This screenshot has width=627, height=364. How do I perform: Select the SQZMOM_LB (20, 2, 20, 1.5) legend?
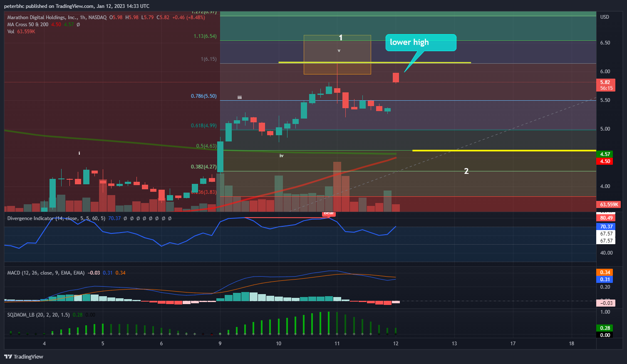[39, 315]
